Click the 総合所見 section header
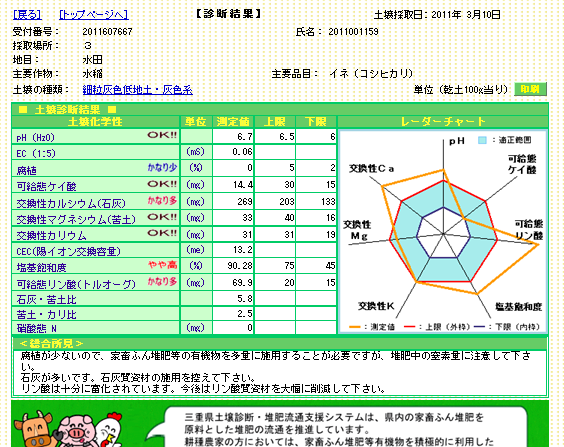This screenshot has width=564, height=447. [x=51, y=343]
